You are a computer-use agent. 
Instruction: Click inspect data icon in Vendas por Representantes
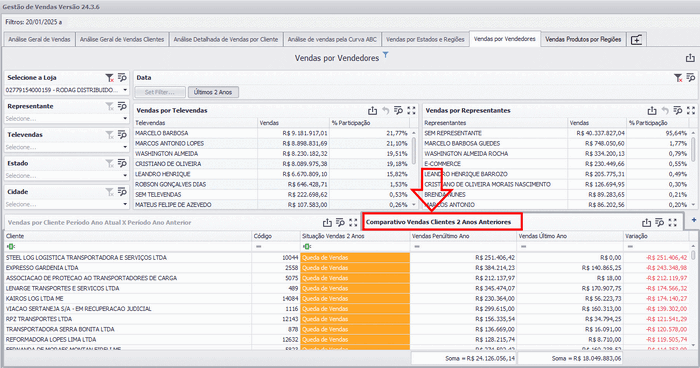tap(678, 110)
